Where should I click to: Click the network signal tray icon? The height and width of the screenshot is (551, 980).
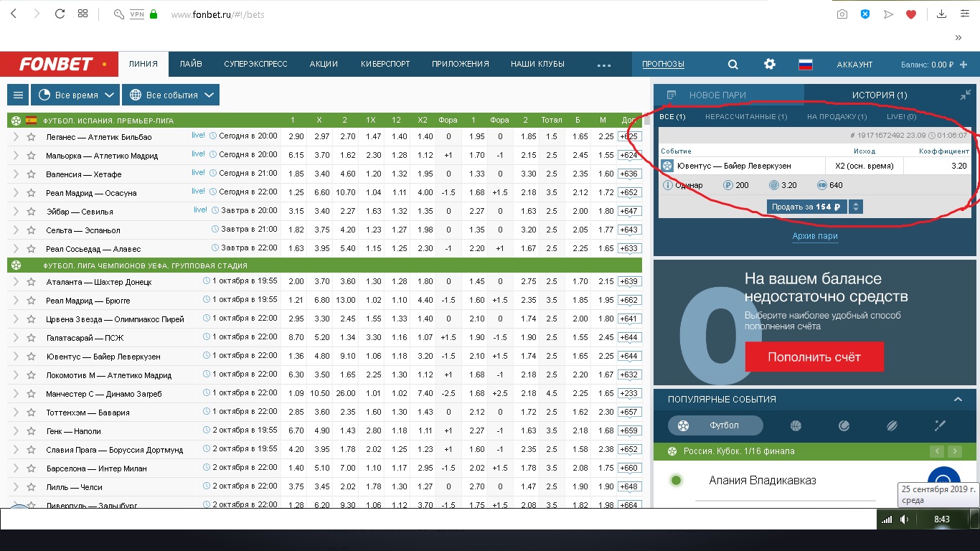click(887, 519)
